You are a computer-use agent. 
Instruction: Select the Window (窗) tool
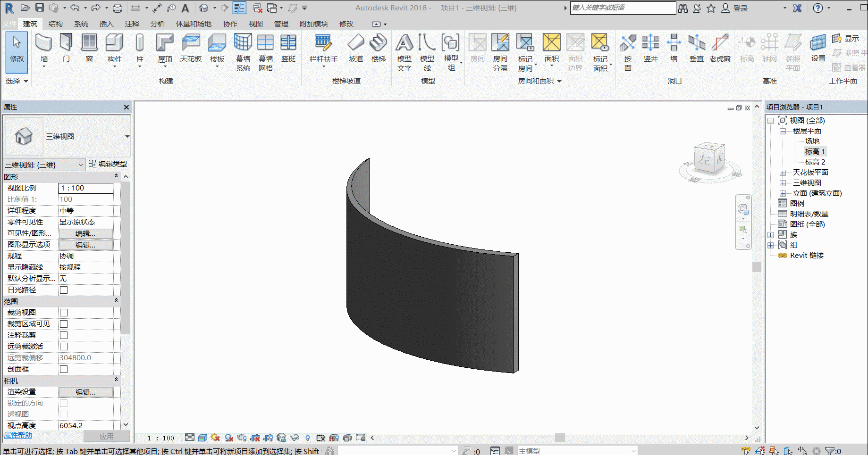(89, 49)
